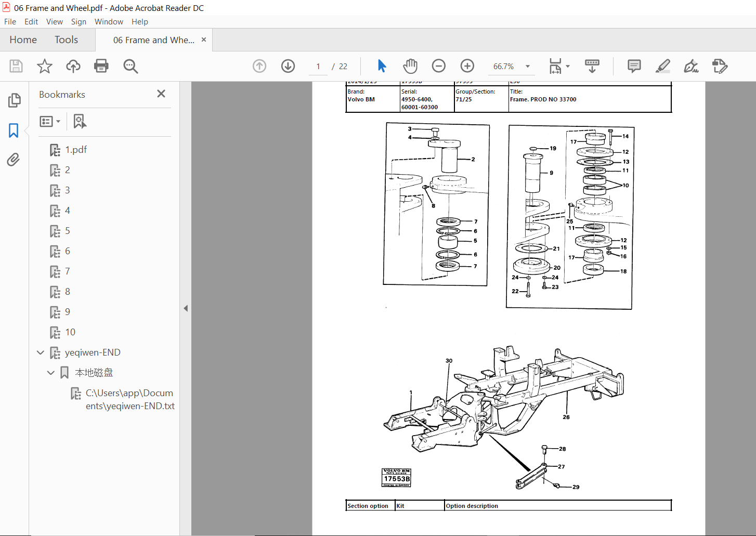Collapse the navigation pane arrow
The image size is (756, 536).
186,308
